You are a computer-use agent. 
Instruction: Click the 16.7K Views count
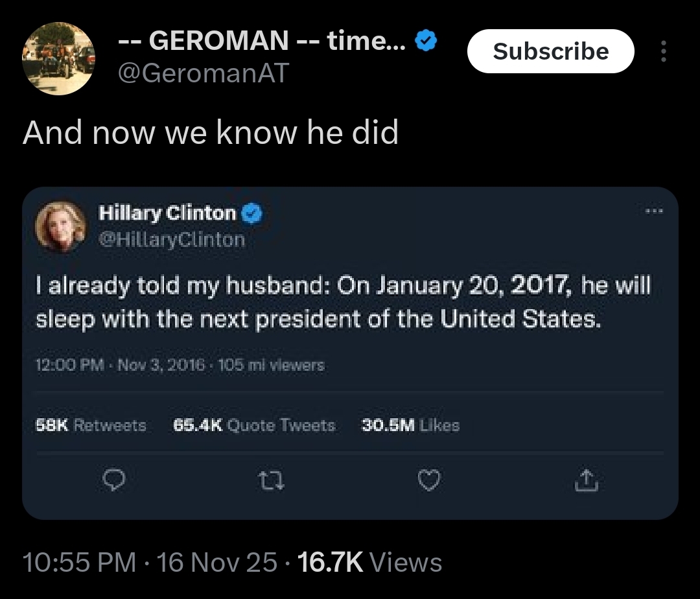[x=369, y=561]
